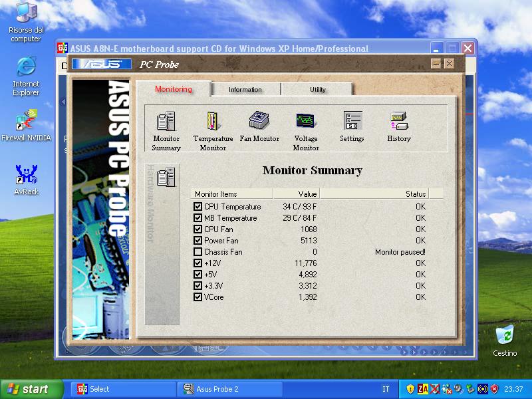Screen dimensions: 532x399
Task: Click the red shield tray icon by the clock
Action: pyautogui.click(x=495, y=389)
